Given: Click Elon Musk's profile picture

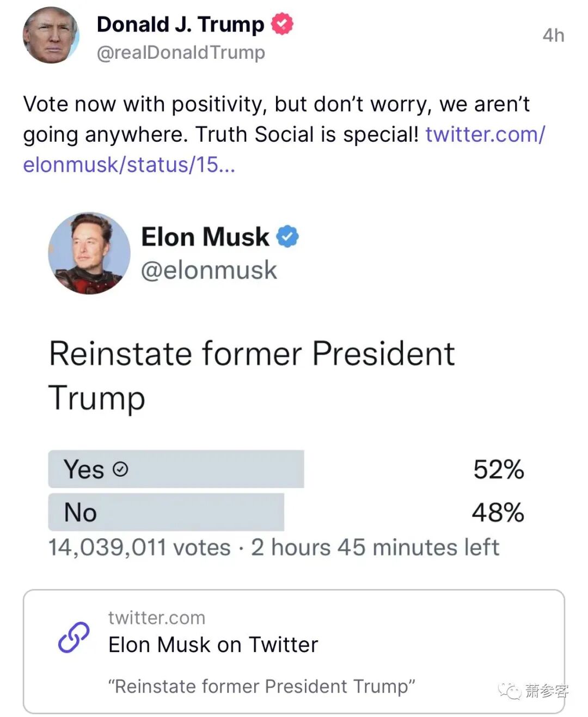Looking at the screenshot, I should [89, 253].
